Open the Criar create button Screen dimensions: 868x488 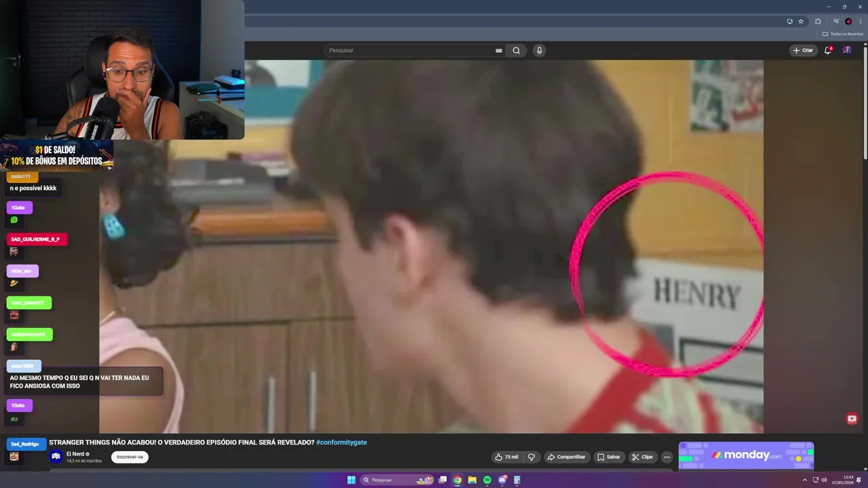803,50
